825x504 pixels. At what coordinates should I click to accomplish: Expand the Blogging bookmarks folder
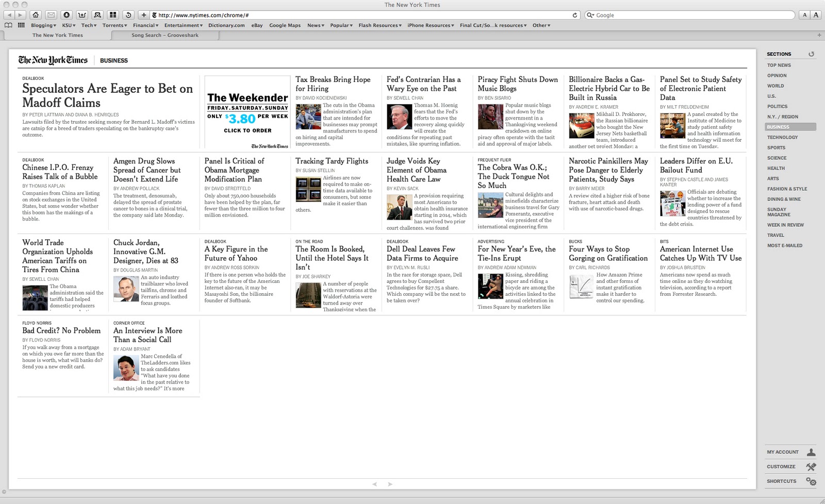pyautogui.click(x=43, y=25)
